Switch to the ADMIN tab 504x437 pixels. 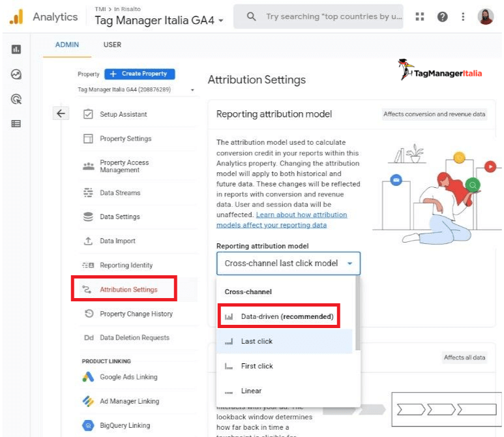tap(67, 45)
